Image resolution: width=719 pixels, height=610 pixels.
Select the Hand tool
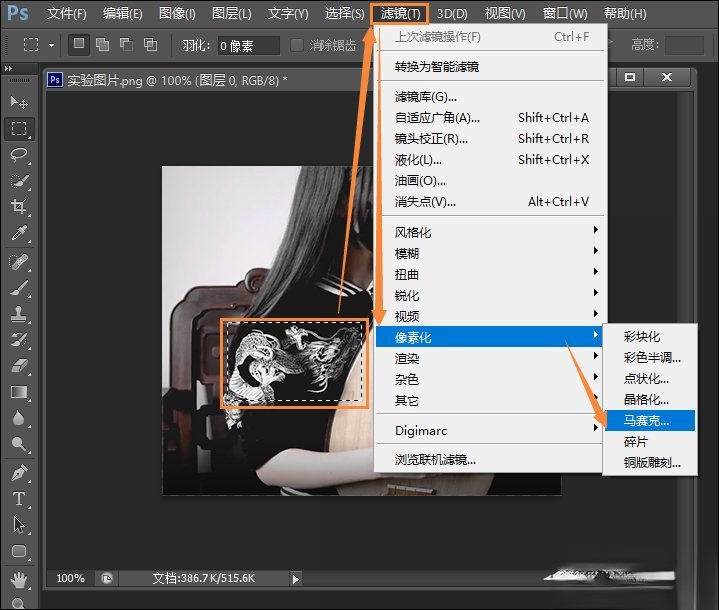19,580
